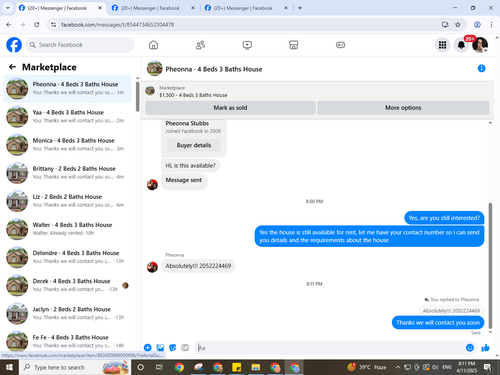Open the account profile picture menu
500x375 pixels.
click(480, 45)
